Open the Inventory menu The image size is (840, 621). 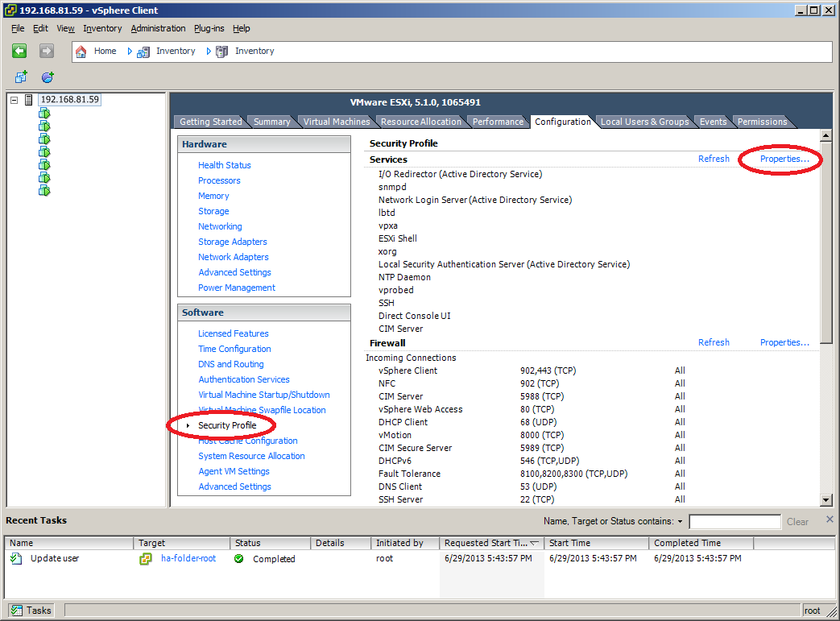click(x=102, y=28)
